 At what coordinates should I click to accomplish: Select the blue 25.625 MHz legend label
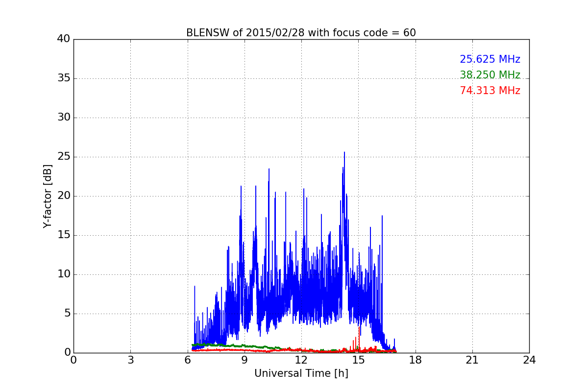click(x=490, y=59)
